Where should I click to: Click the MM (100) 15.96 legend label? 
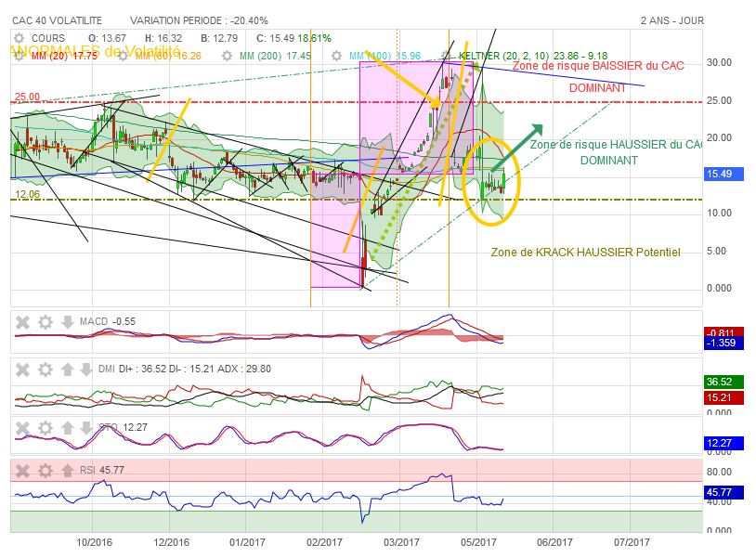pos(385,56)
